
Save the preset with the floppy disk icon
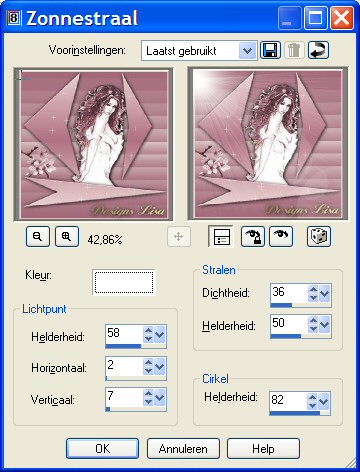270,50
